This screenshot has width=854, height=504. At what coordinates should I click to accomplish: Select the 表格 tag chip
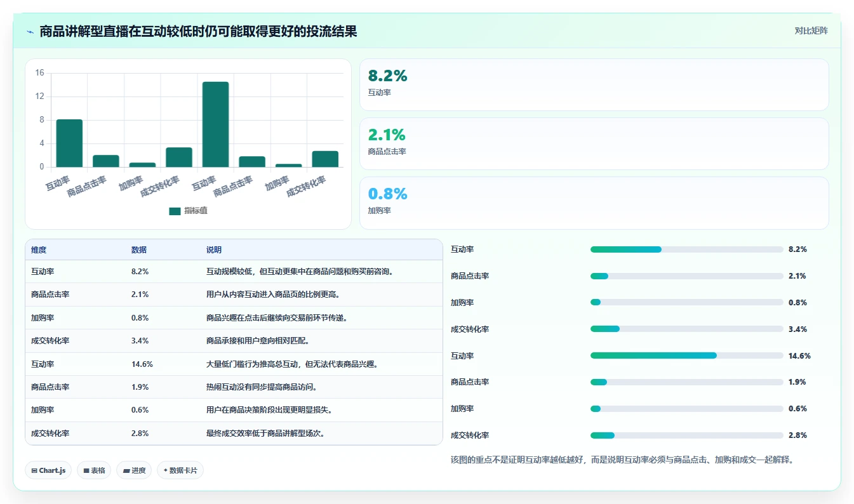tap(94, 470)
